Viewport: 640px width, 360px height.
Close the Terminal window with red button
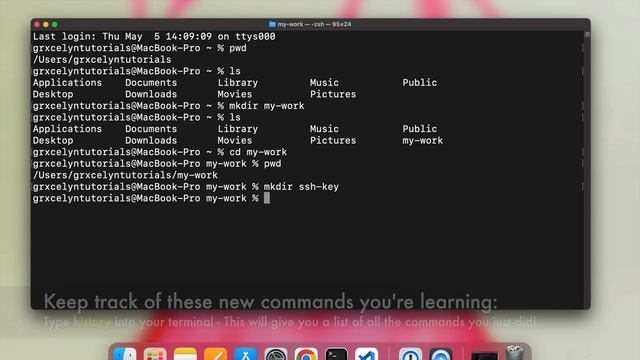click(37, 24)
